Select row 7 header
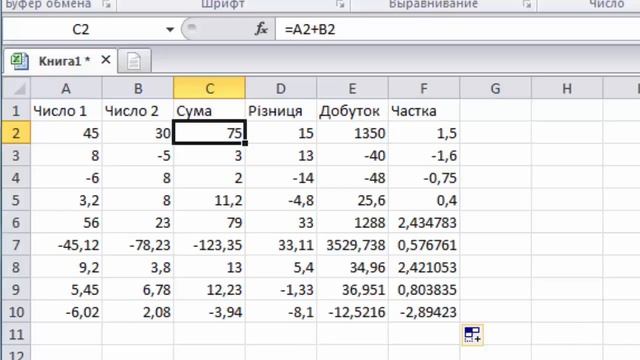 (16, 245)
